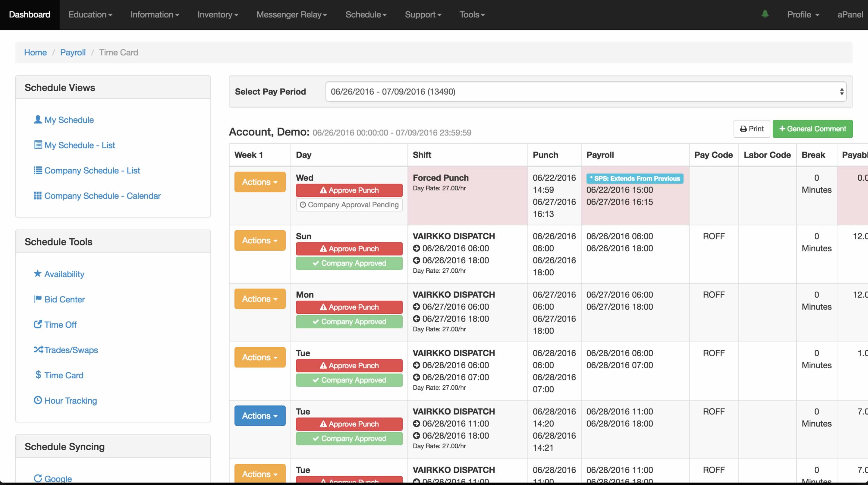Open the Dashboard tab

[30, 14]
